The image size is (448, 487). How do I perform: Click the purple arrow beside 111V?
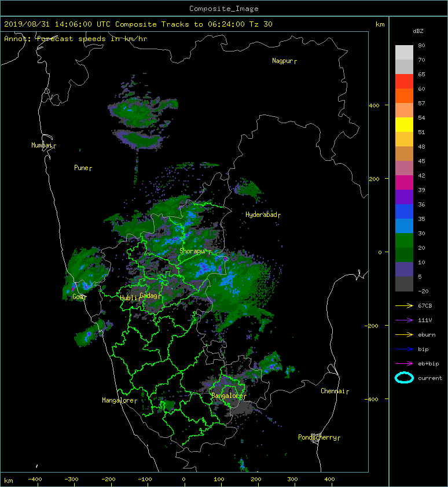click(404, 320)
